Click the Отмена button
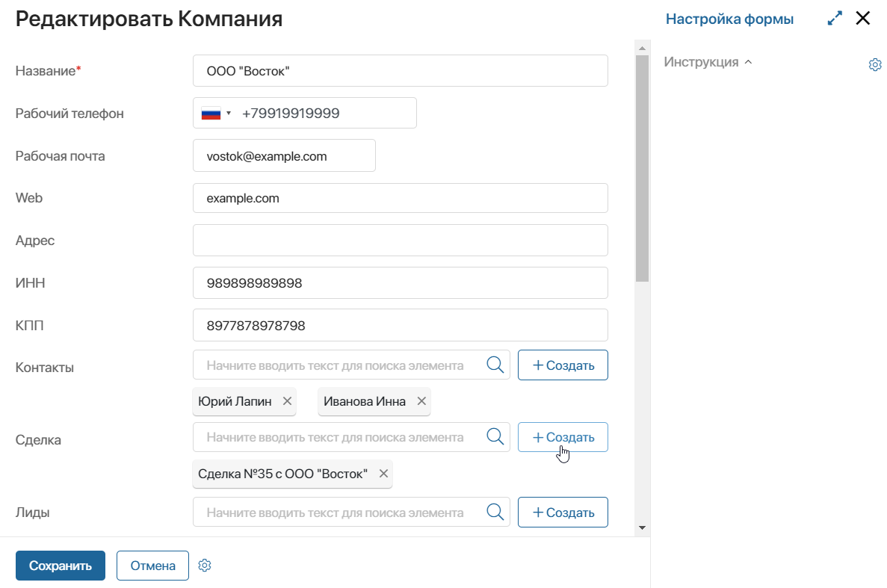This screenshot has height=588, width=887. point(152,566)
